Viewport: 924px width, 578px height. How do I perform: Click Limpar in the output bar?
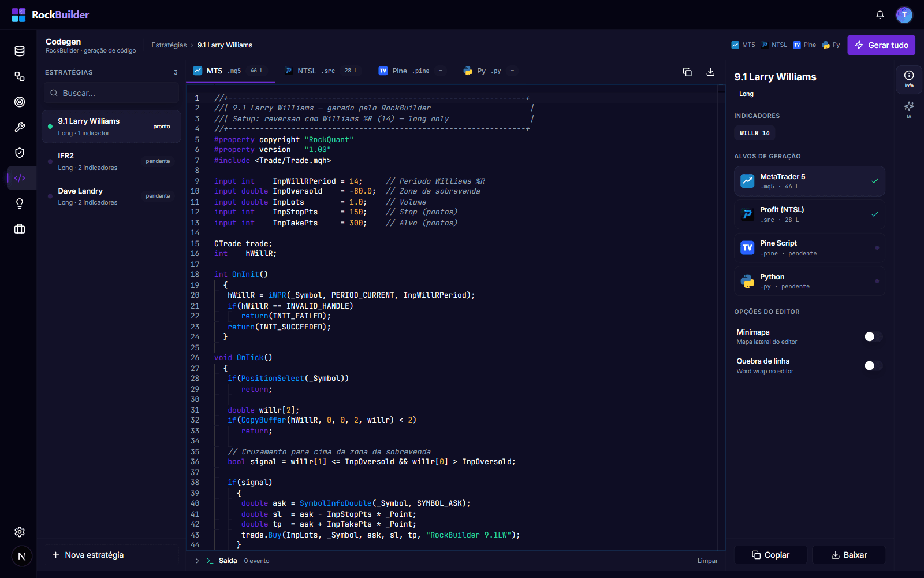pyautogui.click(x=707, y=561)
